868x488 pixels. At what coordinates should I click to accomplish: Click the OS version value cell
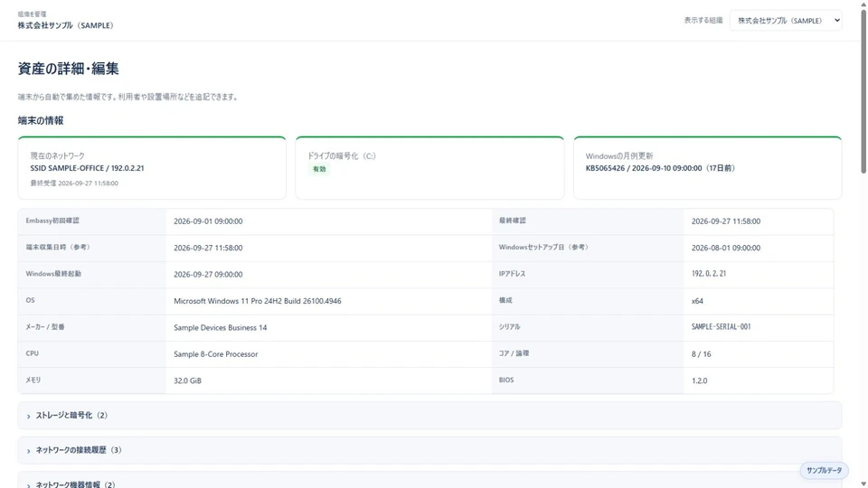(x=328, y=301)
